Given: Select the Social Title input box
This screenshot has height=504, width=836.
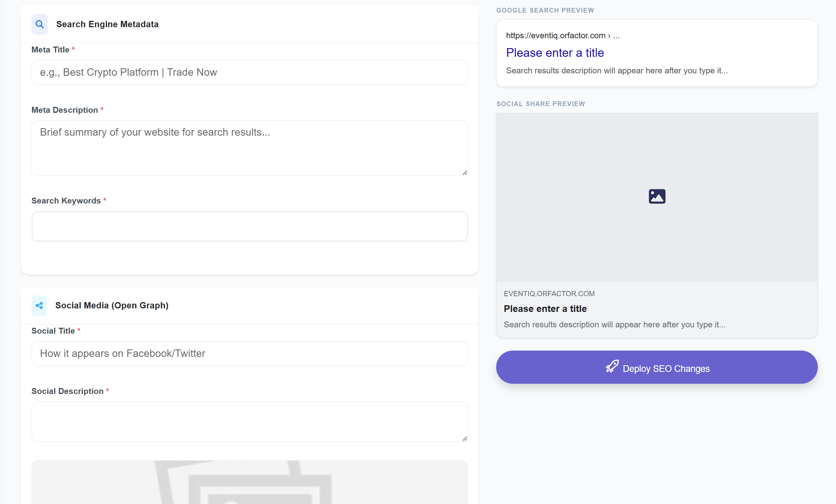Looking at the screenshot, I should coord(249,353).
